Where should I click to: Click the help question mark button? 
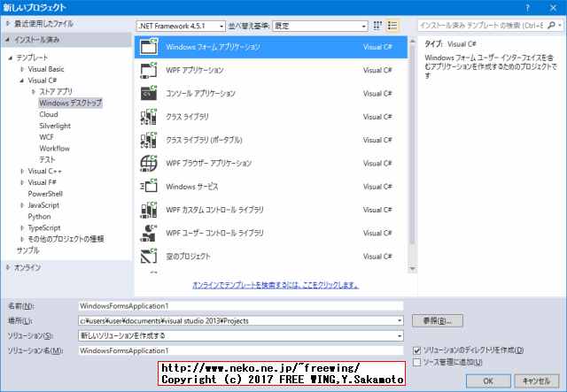point(528,8)
